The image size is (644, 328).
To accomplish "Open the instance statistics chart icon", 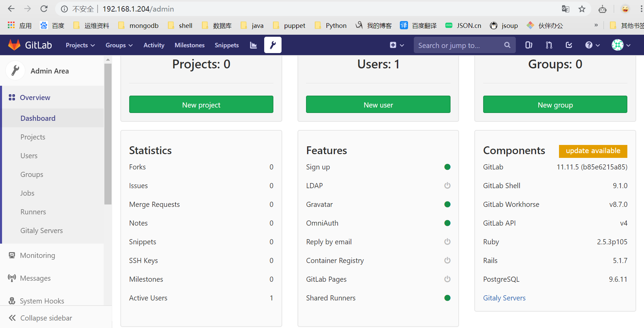I will pyautogui.click(x=253, y=45).
